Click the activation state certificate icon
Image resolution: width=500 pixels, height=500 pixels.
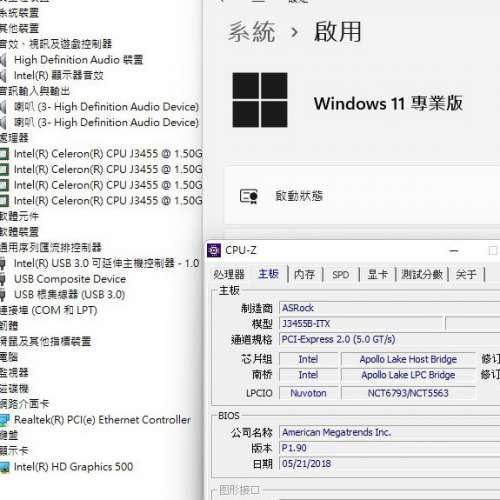click(x=249, y=196)
